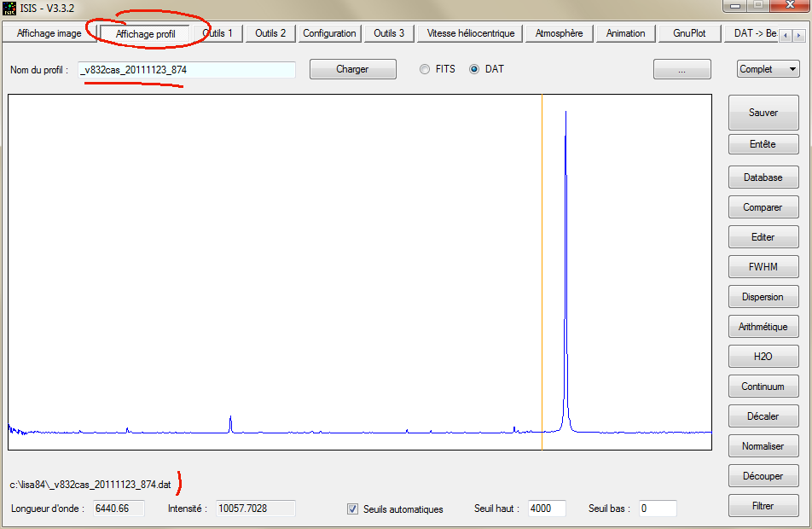Go to the GnuPlot tab
The width and height of the screenshot is (812, 529).
click(689, 33)
